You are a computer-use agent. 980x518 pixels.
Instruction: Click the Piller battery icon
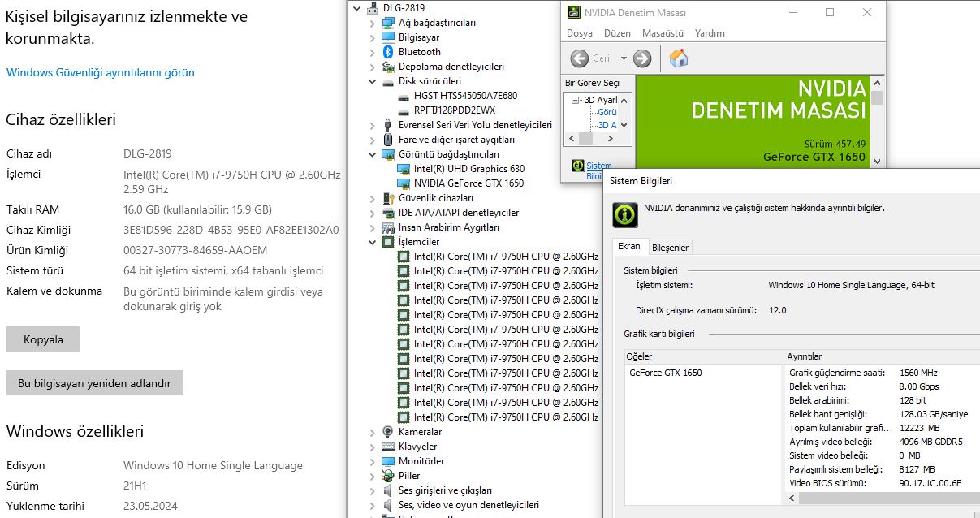(x=389, y=476)
